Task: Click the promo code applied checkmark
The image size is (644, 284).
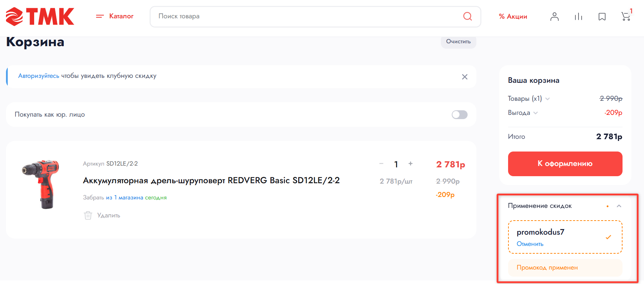Action: pyautogui.click(x=608, y=237)
